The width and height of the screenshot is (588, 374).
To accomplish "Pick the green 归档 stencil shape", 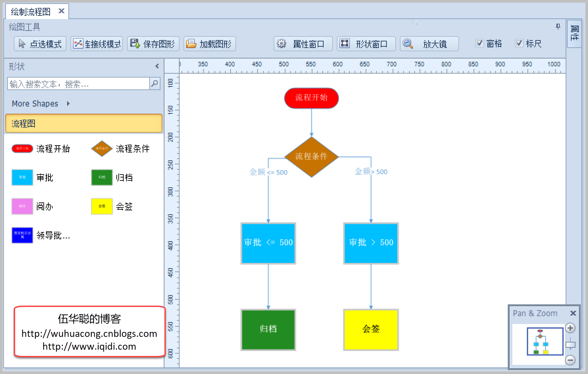I will [x=102, y=177].
